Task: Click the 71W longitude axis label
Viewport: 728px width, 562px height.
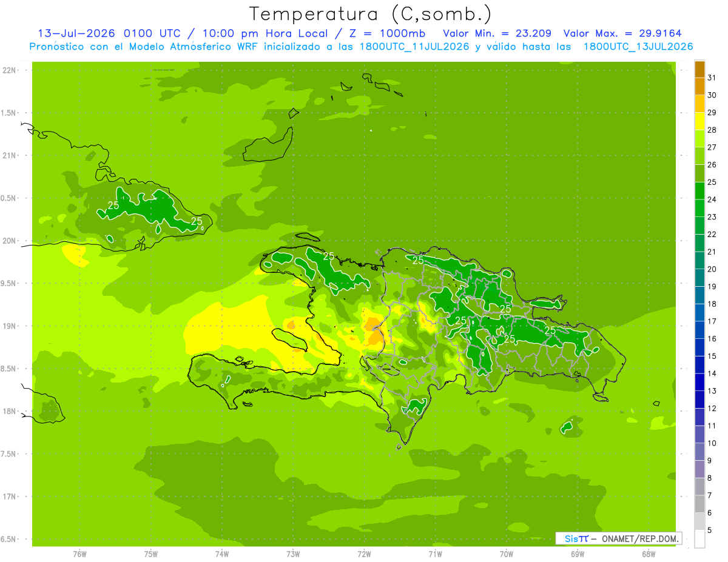Action: coord(435,554)
